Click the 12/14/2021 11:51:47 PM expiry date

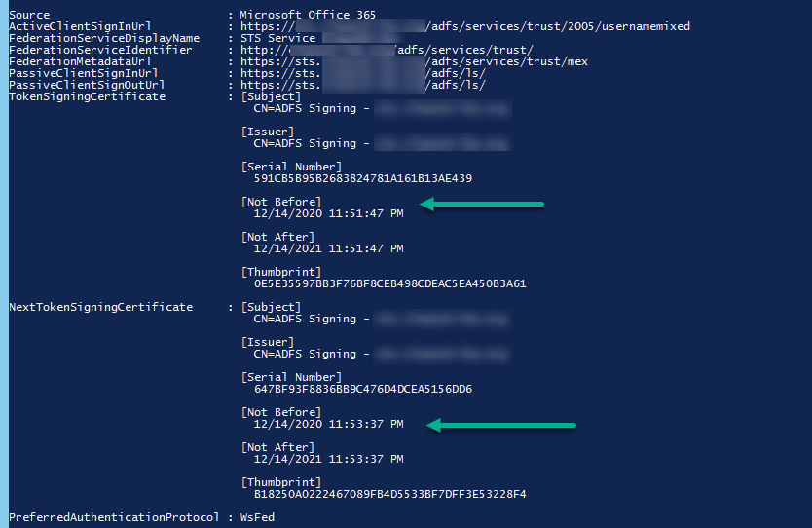point(328,248)
